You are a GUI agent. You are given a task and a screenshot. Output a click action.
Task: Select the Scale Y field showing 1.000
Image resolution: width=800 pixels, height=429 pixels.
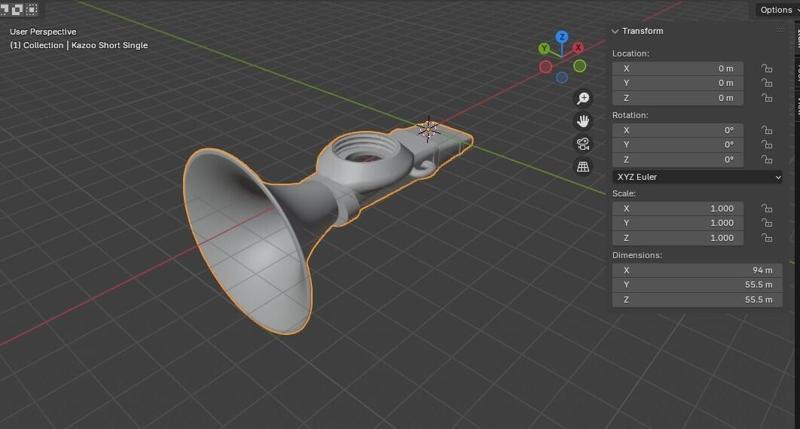coord(678,223)
